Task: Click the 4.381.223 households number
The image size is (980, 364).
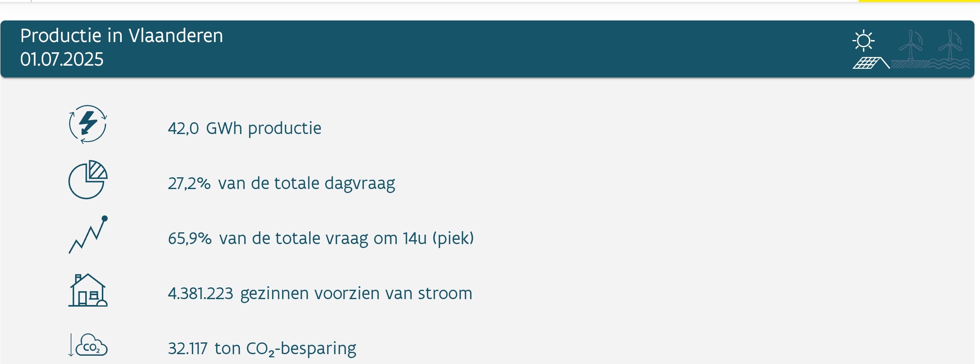Action: pyautogui.click(x=200, y=294)
